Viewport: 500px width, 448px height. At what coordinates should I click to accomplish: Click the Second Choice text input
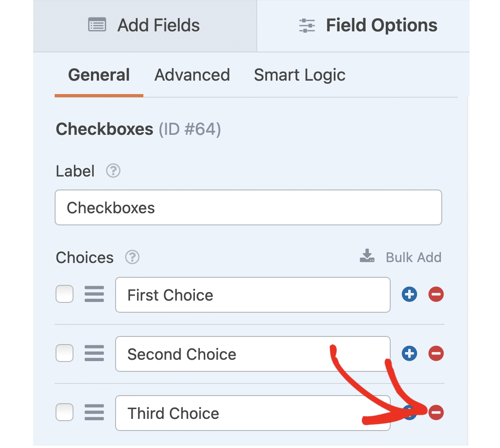coord(253,354)
